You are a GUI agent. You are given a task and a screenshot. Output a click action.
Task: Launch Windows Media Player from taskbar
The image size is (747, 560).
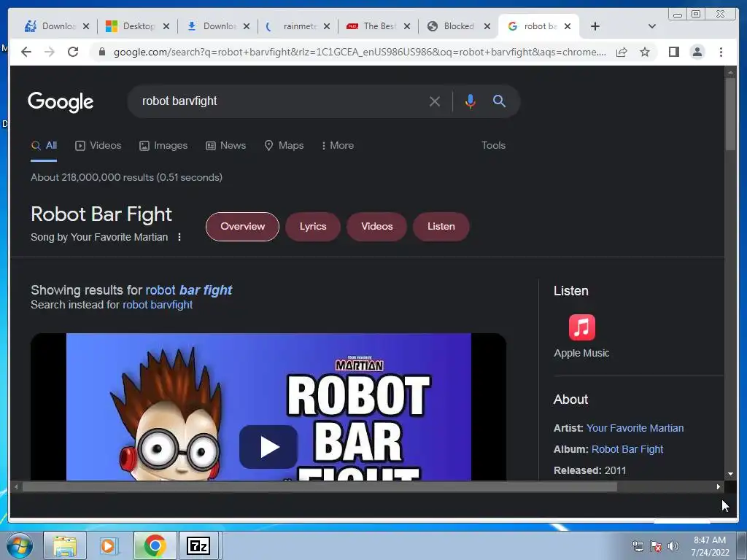point(109,545)
